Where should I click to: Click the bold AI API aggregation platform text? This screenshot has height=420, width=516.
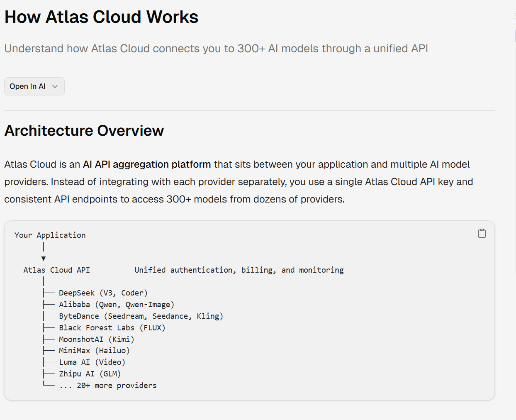click(147, 164)
